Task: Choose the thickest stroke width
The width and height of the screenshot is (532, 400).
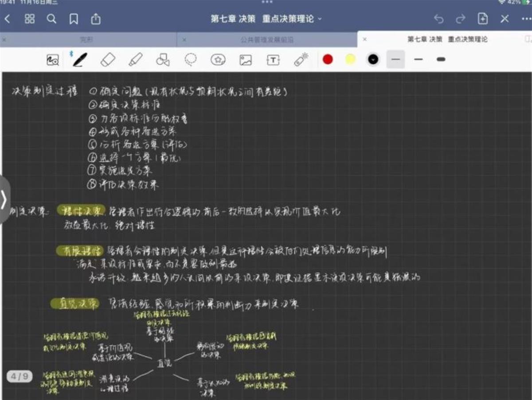Action: 441,59
